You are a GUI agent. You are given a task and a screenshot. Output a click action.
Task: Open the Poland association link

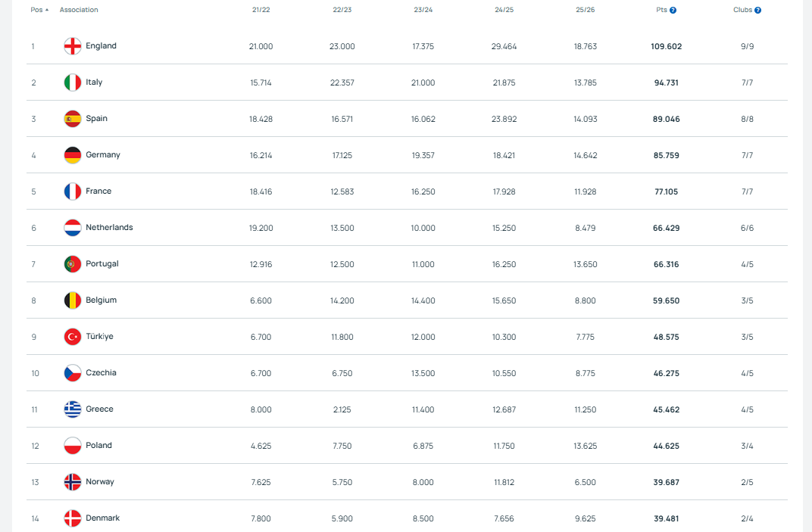click(98, 445)
